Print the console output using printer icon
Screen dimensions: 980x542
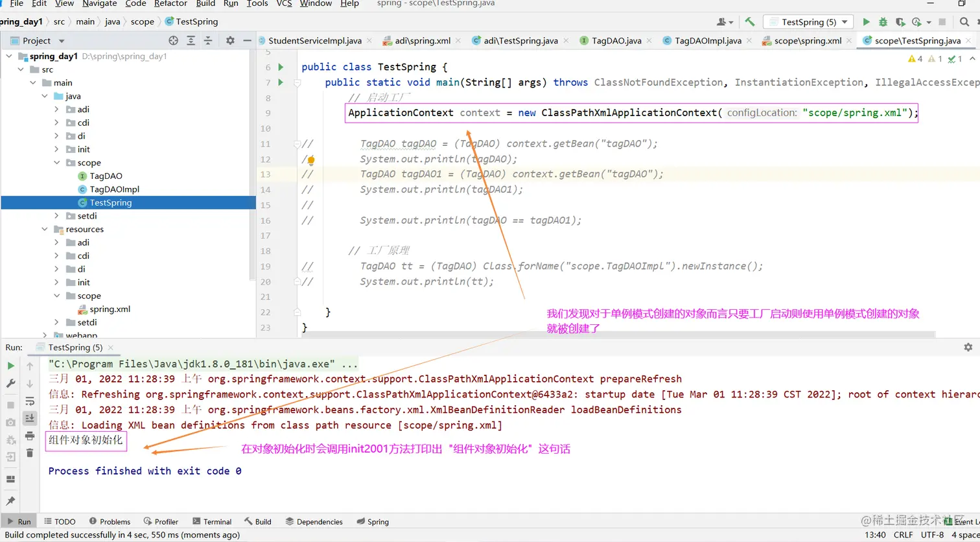coord(30,436)
